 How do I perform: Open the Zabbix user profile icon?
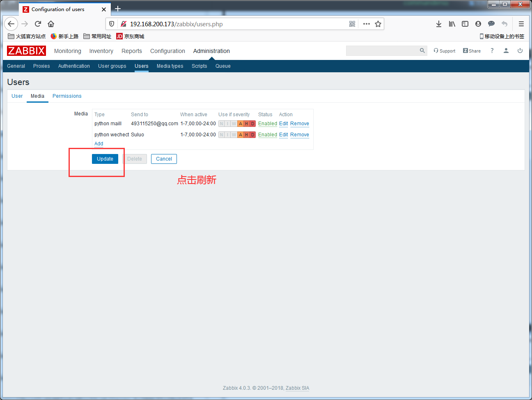[506, 51]
